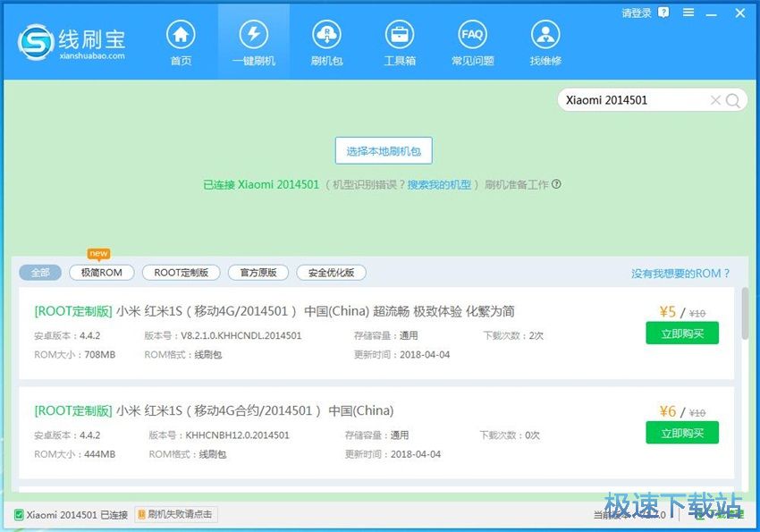The width and height of the screenshot is (760, 532).
Task: Click ROM大小 444MB value
Action: tap(100, 454)
